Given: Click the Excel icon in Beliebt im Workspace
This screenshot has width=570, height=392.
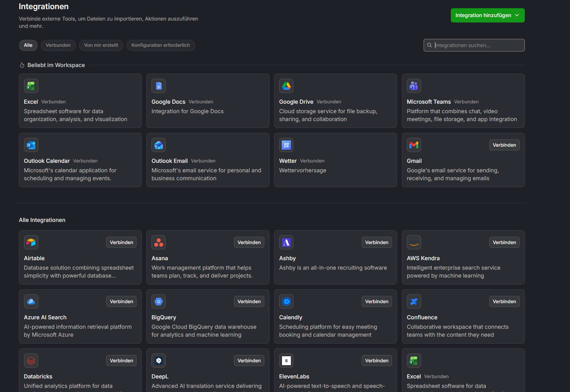Looking at the screenshot, I should pos(31,86).
